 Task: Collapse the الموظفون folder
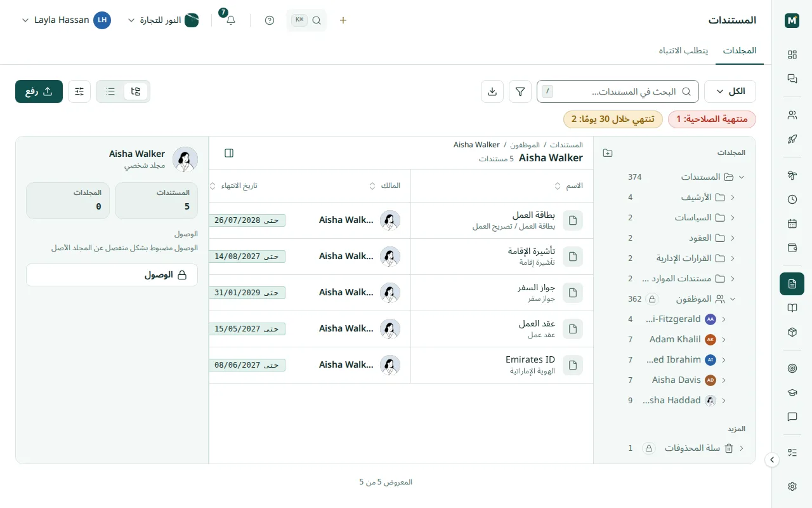pyautogui.click(x=733, y=299)
